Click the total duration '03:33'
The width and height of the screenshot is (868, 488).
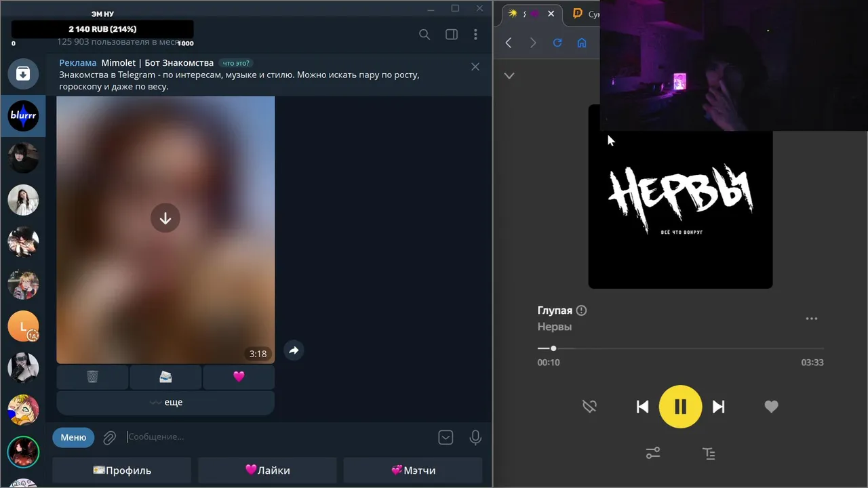click(x=812, y=363)
